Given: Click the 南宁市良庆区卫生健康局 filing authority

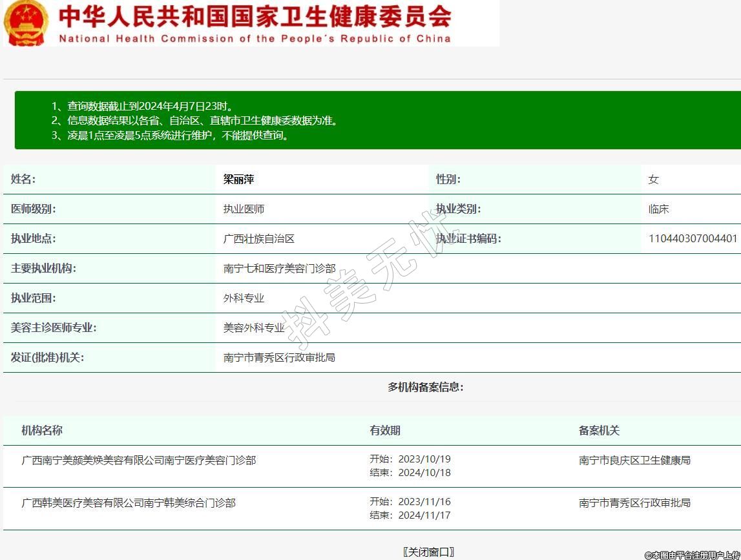Looking at the screenshot, I should [x=634, y=460].
